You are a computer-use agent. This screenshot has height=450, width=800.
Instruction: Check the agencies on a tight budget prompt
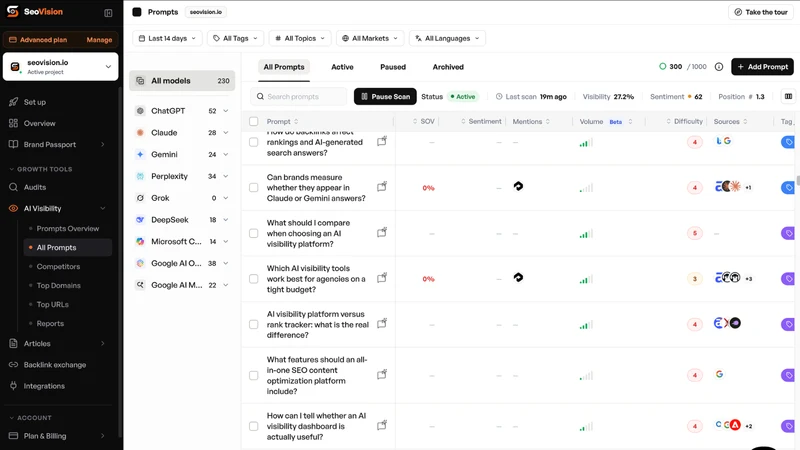pyautogui.click(x=254, y=279)
